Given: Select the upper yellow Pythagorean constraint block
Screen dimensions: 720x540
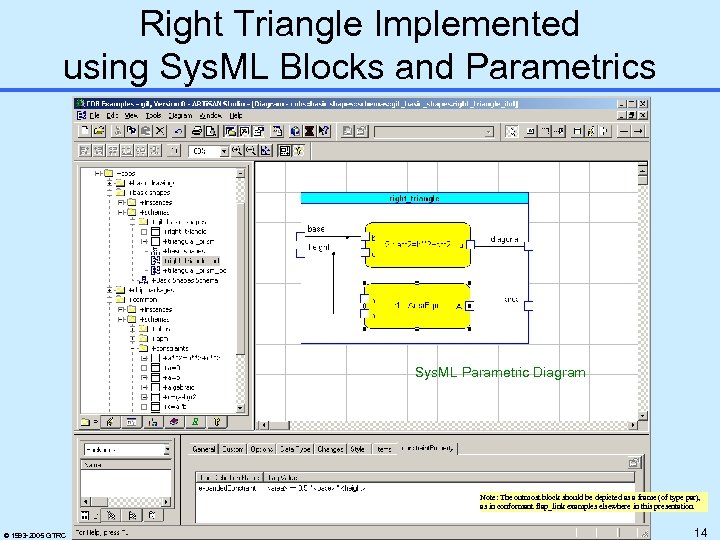Looking at the screenshot, I should pos(417,245).
